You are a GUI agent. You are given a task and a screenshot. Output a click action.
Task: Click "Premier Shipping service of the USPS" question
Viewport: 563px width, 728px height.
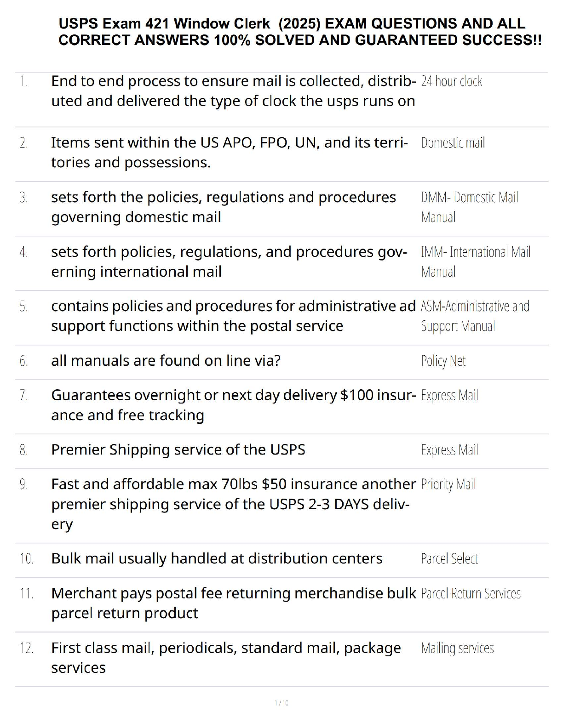click(178, 449)
